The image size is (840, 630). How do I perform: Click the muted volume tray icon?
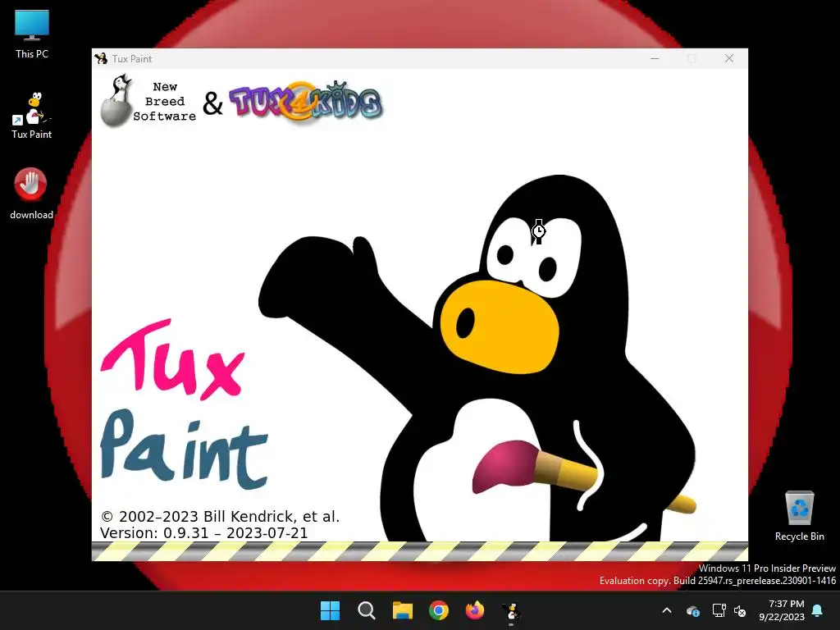click(x=740, y=610)
